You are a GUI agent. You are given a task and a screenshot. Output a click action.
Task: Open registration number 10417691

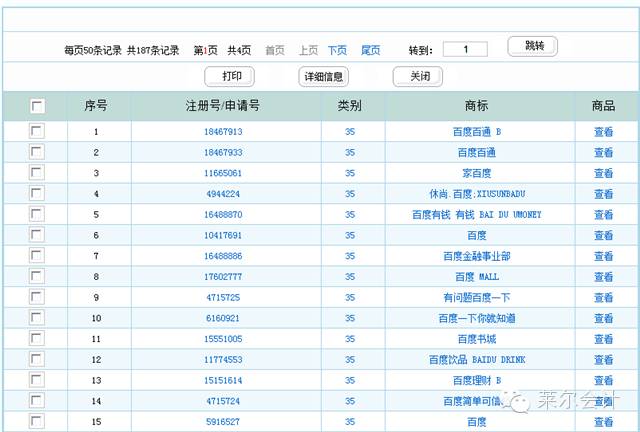223,236
